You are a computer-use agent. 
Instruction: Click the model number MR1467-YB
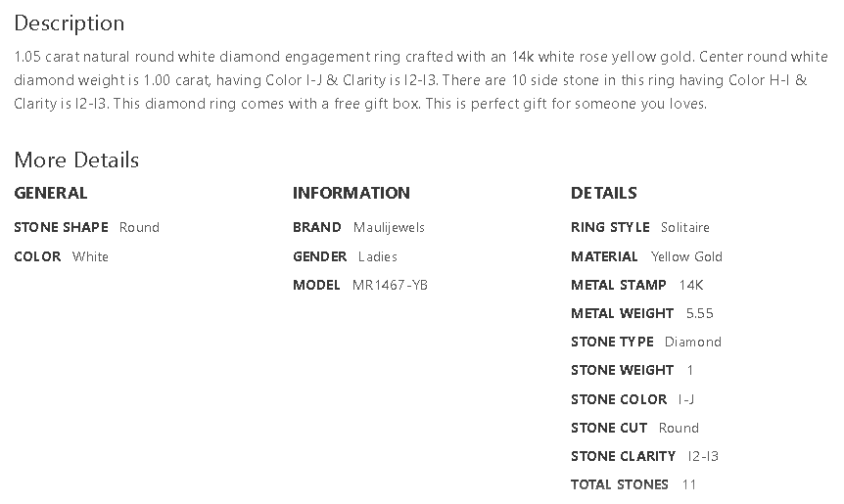[x=390, y=285]
